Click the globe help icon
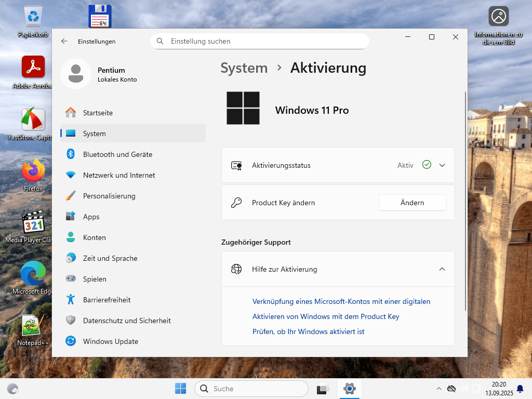 [x=236, y=269]
